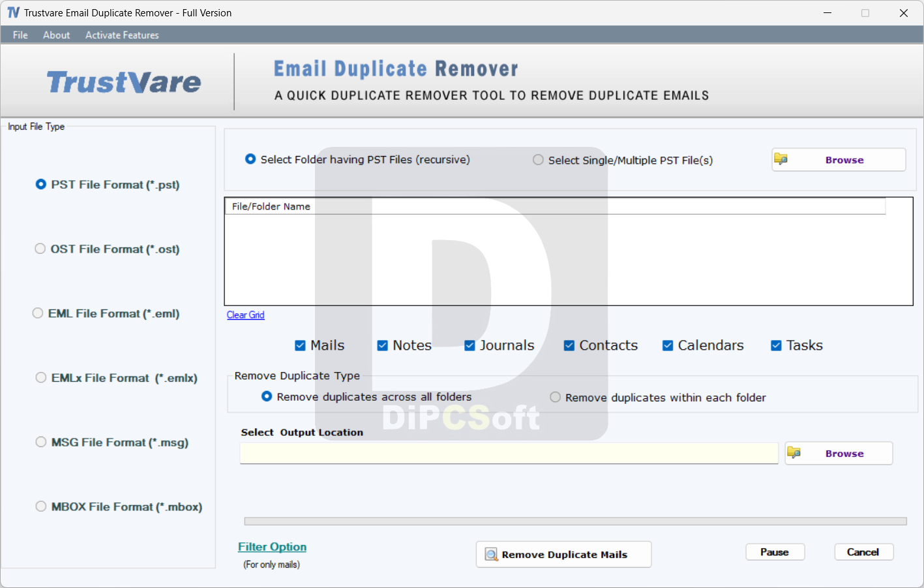Click the Trustvare app icon in title bar
The image size is (924, 588).
pos(13,12)
